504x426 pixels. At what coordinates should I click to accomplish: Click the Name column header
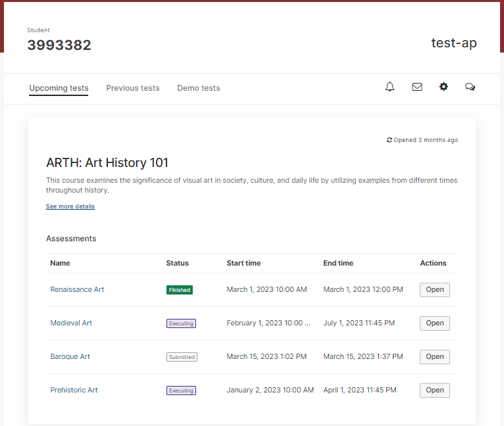60,263
